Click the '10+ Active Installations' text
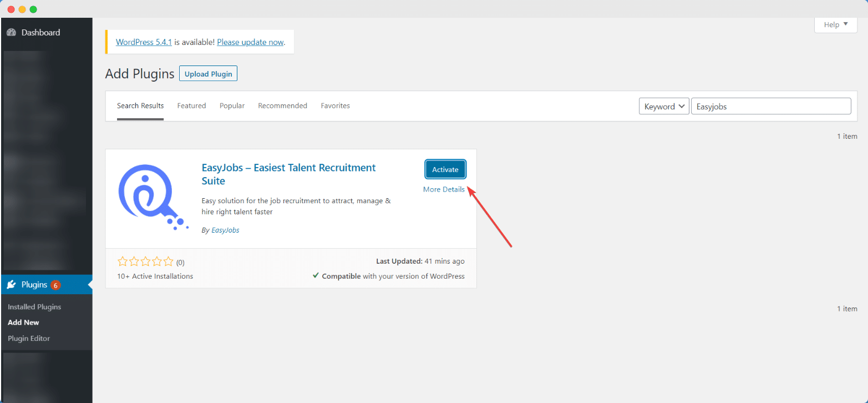This screenshot has width=868, height=403. click(x=155, y=276)
